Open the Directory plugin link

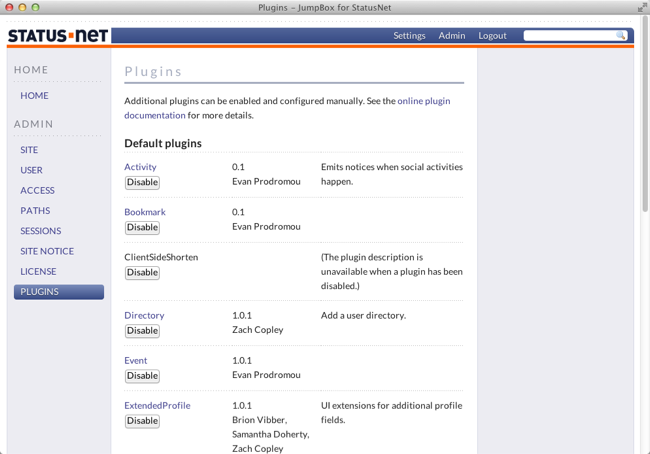(144, 316)
